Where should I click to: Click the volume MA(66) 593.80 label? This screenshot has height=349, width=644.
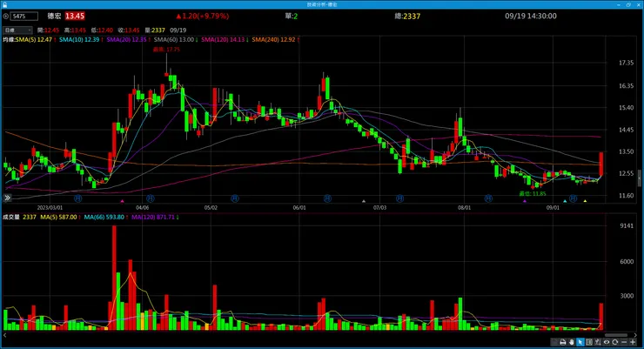pyautogui.click(x=104, y=218)
